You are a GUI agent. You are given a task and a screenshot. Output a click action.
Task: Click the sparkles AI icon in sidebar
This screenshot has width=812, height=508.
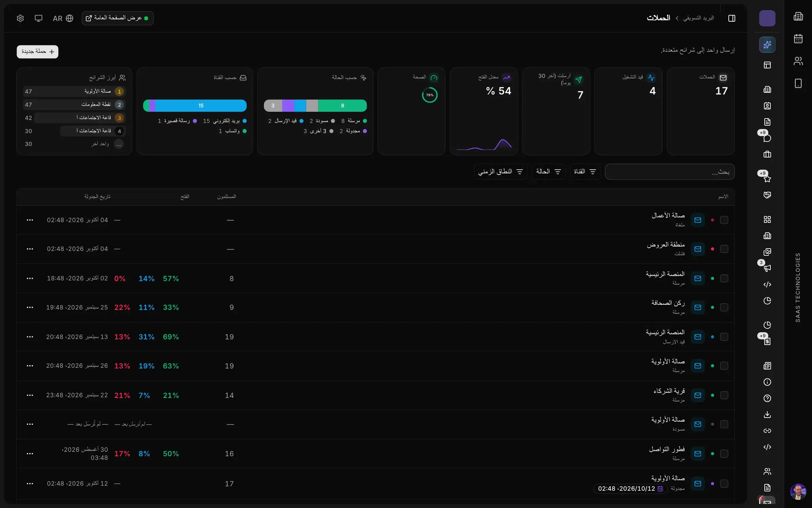coord(767,45)
